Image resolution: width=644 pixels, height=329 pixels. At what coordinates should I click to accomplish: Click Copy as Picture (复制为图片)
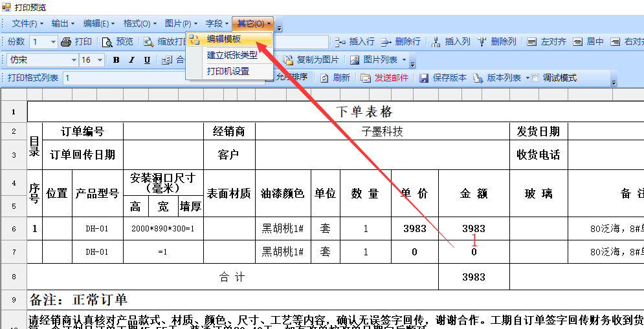(x=311, y=60)
